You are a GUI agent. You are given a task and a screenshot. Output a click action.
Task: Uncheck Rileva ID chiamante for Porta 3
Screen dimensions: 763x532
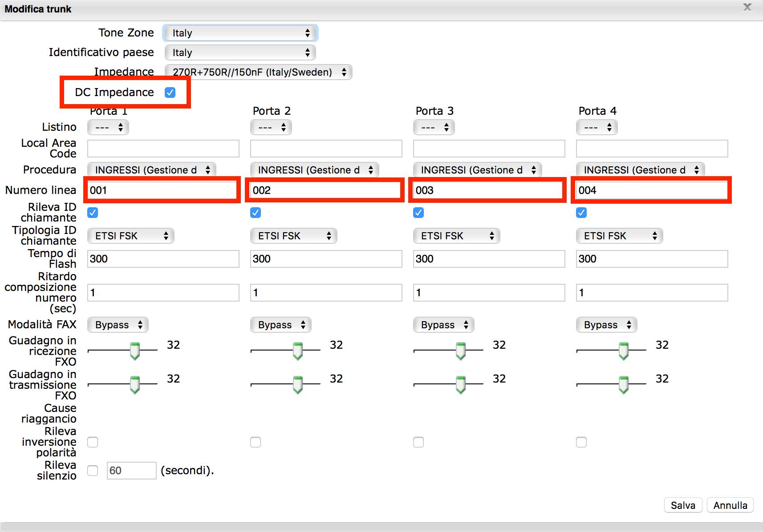click(418, 213)
